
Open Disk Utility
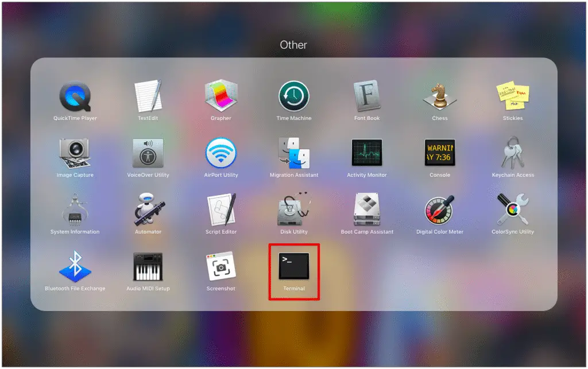293,211
